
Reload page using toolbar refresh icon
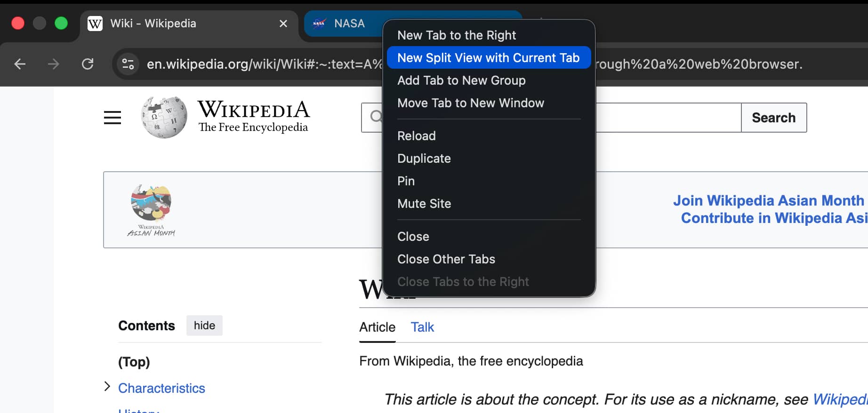point(88,64)
